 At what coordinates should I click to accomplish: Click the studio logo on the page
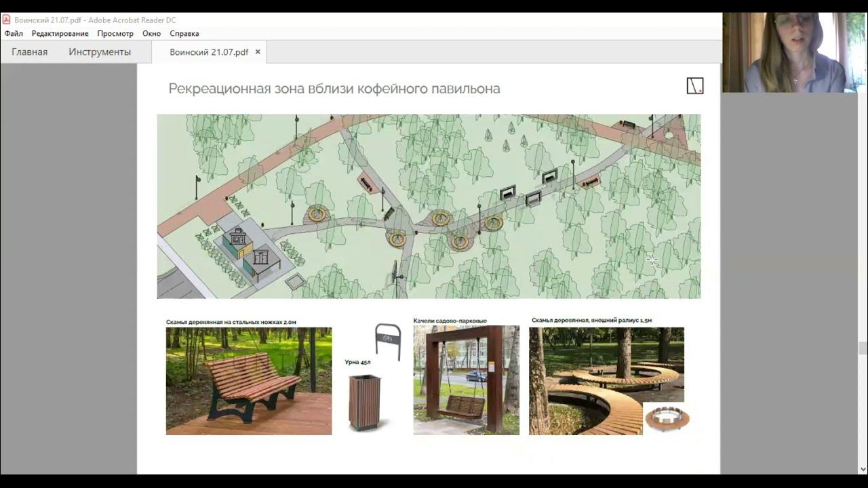[x=695, y=85]
